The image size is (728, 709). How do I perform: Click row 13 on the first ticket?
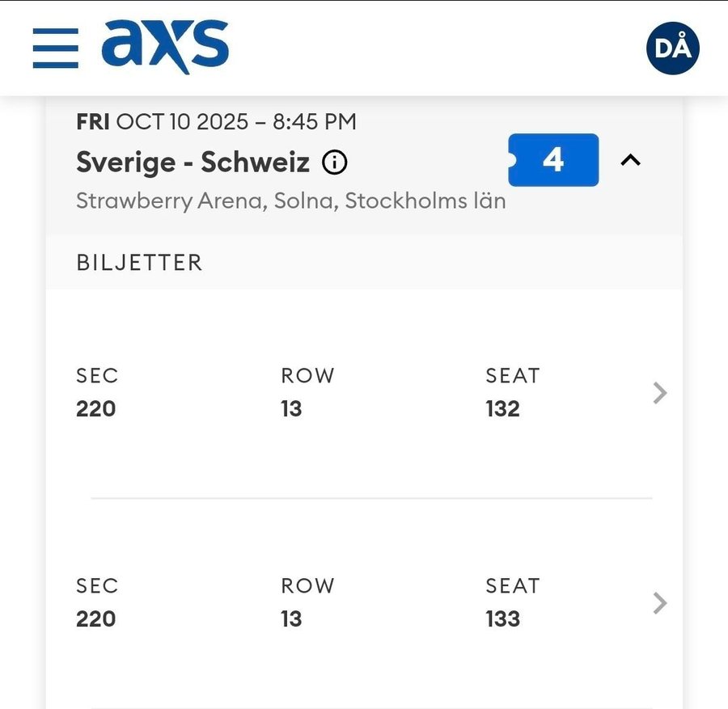[291, 409]
